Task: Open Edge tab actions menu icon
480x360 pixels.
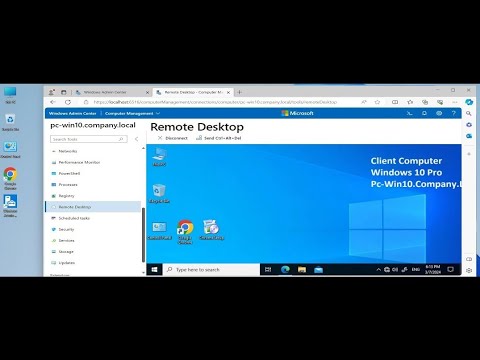Action: pyautogui.click(x=64, y=92)
